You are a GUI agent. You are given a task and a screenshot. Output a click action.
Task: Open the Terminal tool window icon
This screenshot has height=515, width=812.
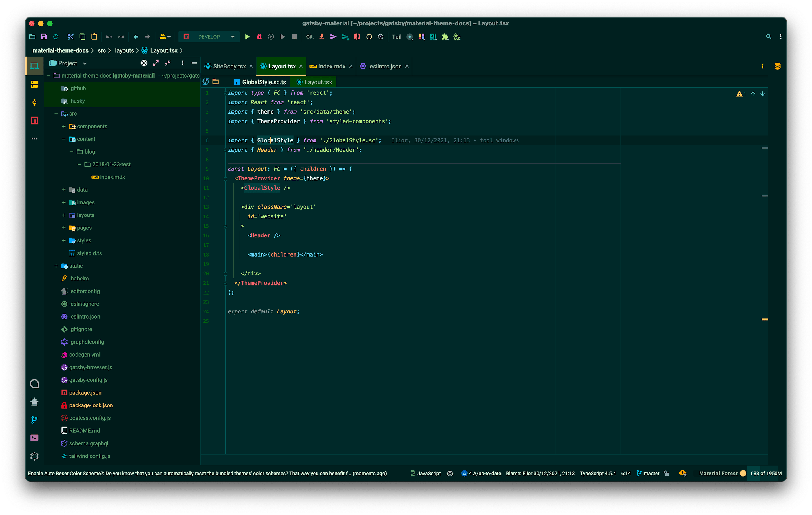tap(34, 437)
